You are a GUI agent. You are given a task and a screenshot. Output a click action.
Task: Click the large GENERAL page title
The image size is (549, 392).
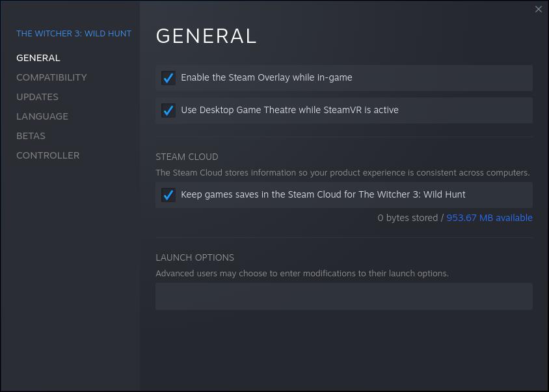pyautogui.click(x=206, y=36)
